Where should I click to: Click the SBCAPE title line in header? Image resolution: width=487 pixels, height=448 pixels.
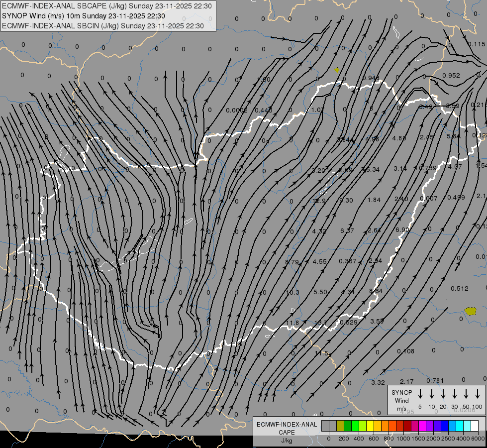click(x=107, y=6)
